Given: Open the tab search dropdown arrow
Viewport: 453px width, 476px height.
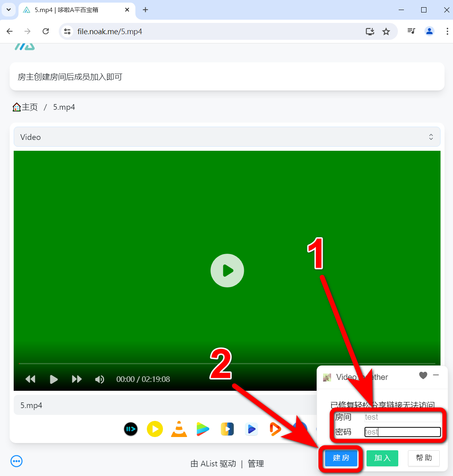Looking at the screenshot, I should click(8, 10).
